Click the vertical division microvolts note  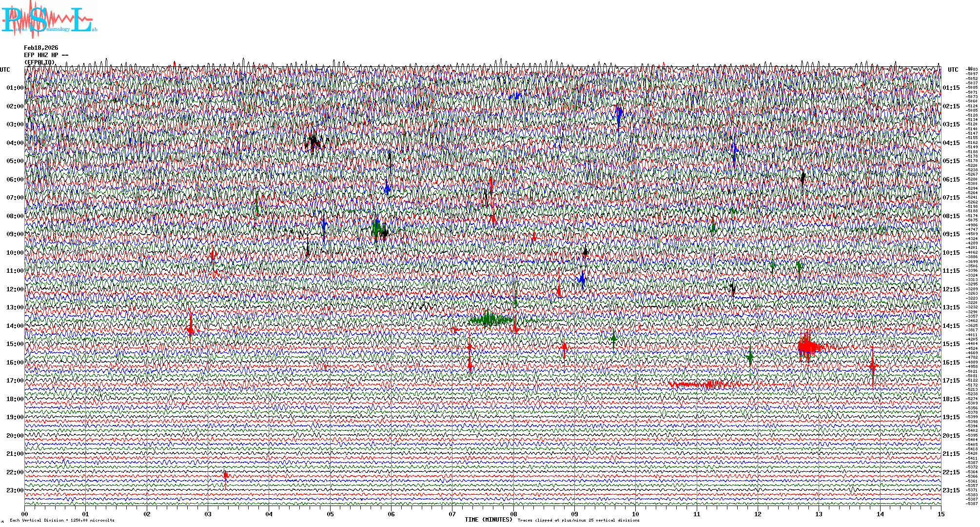[62, 520]
